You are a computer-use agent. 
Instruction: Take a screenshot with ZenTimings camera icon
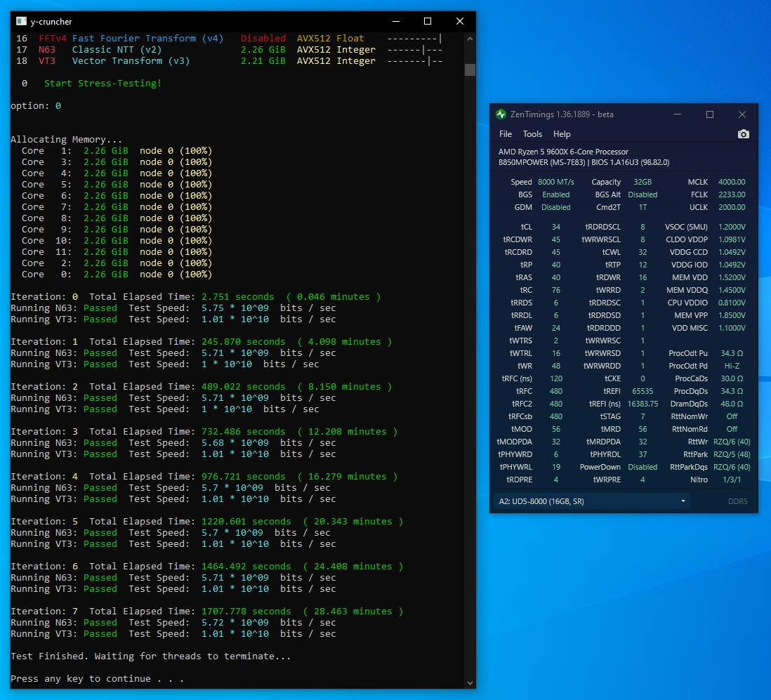(744, 134)
